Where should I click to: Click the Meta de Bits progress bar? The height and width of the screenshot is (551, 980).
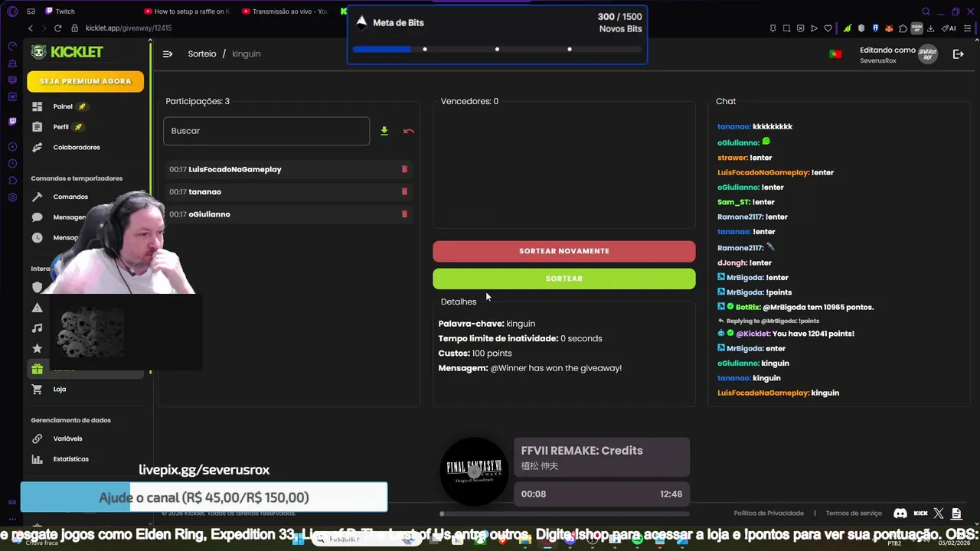point(497,49)
